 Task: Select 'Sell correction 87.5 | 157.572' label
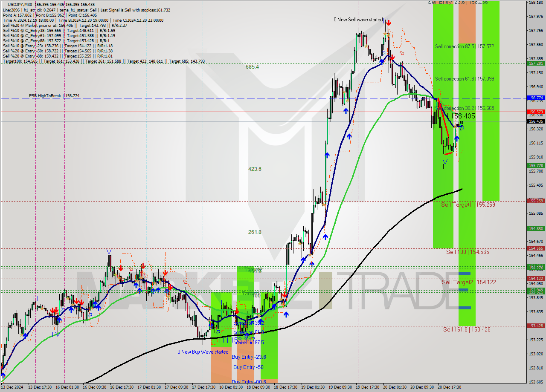(x=465, y=46)
